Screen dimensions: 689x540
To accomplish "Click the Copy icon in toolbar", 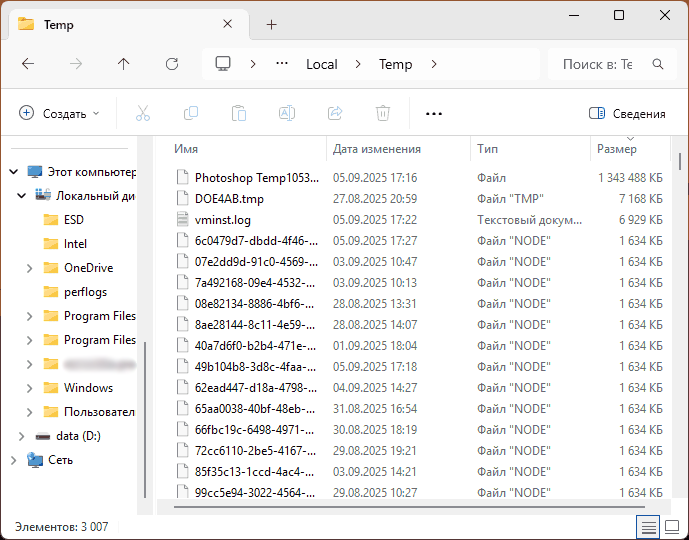I will [x=190, y=114].
